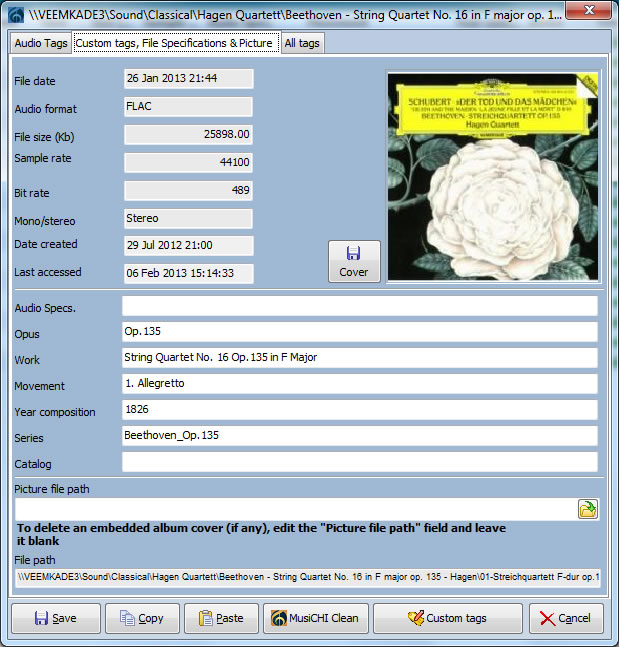Image resolution: width=619 pixels, height=647 pixels.
Task: Edit the Opus field
Action: click(359, 332)
